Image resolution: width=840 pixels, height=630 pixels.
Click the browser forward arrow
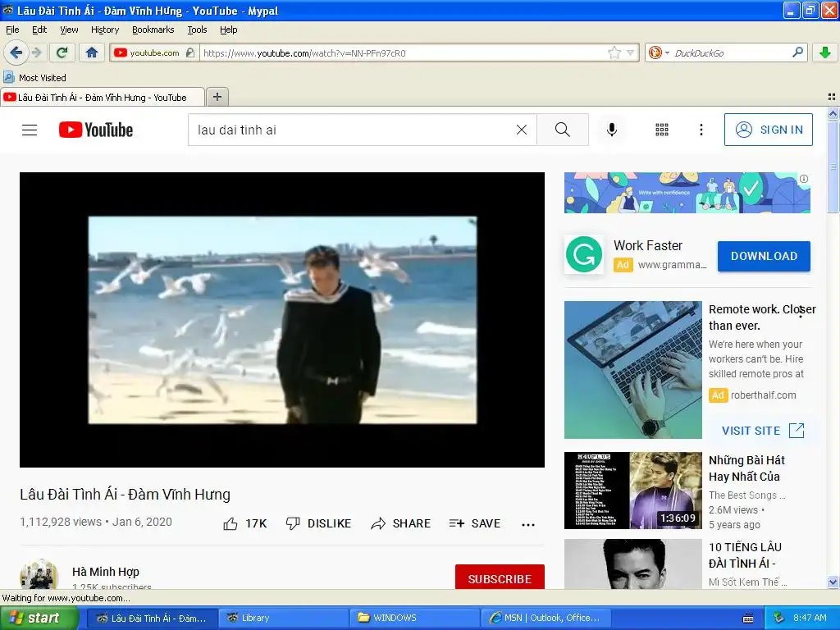37,52
